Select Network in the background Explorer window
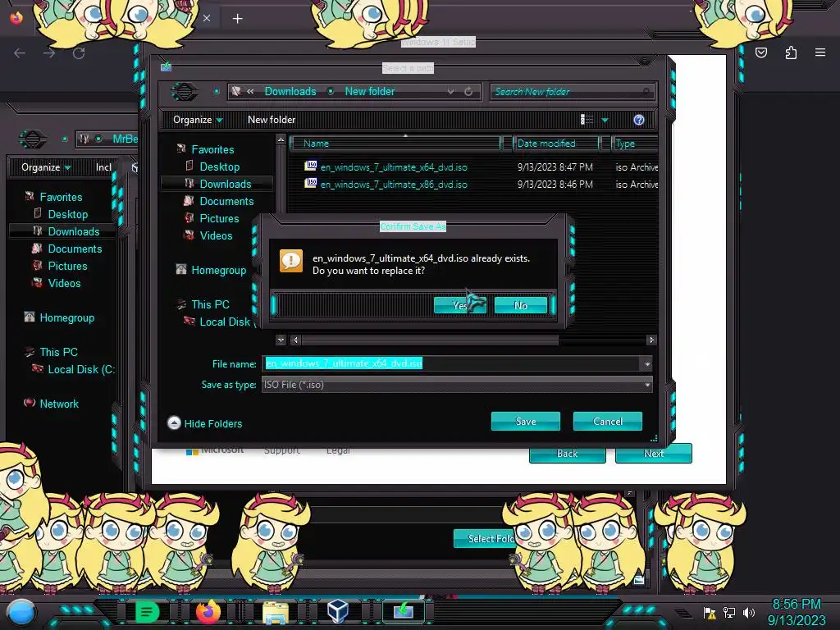The width and height of the screenshot is (840, 630). click(x=59, y=404)
